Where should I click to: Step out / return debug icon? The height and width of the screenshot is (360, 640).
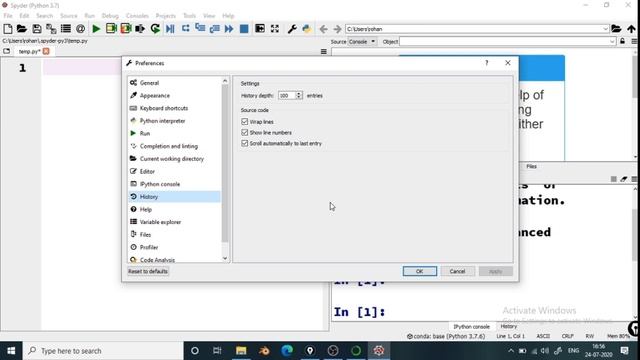pos(214,29)
